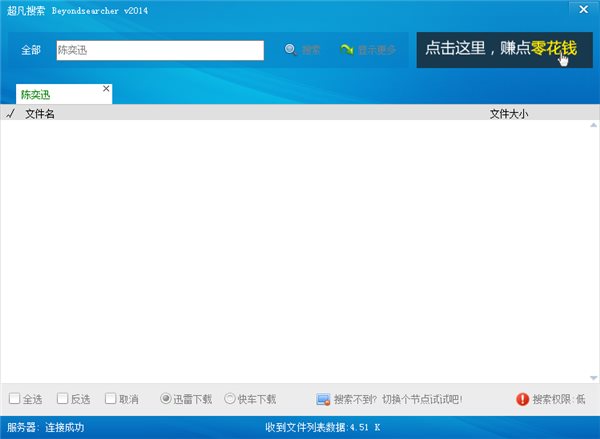
Task: Click the scrollbar down arrow
Action: pos(593,378)
